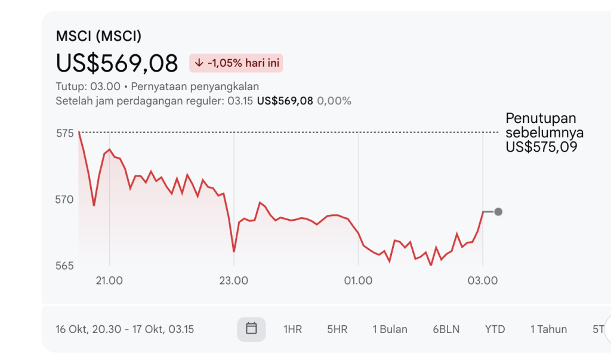Switch to the 5HR range
The width and height of the screenshot is (611, 364).
[337, 329]
